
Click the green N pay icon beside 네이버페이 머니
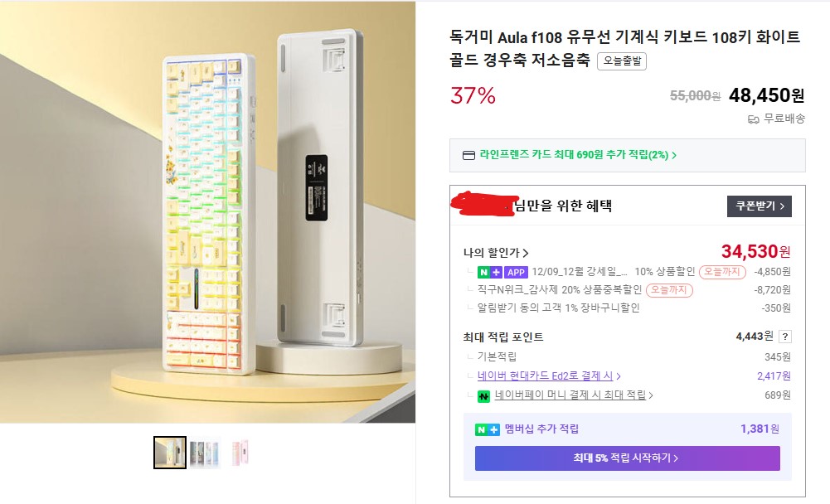coord(483,396)
